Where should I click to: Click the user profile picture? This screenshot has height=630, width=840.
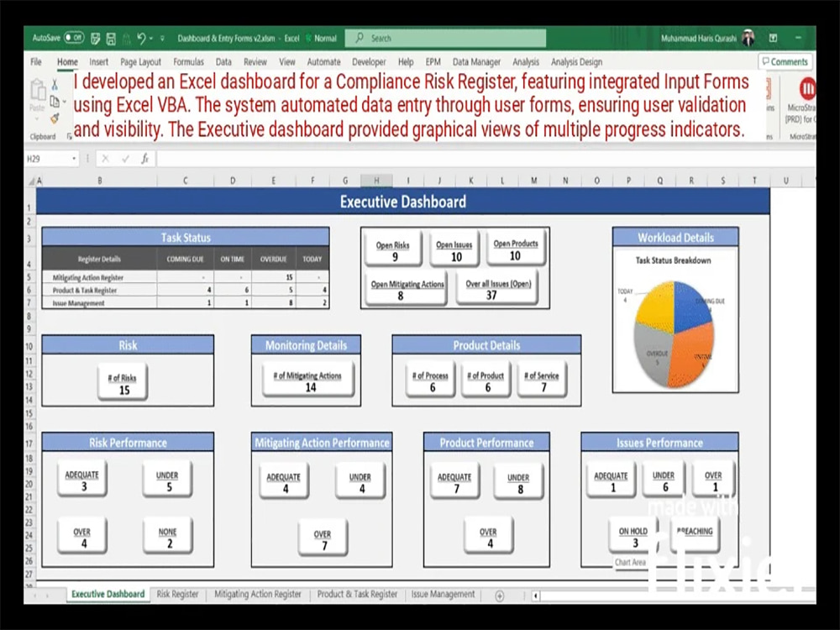click(748, 38)
